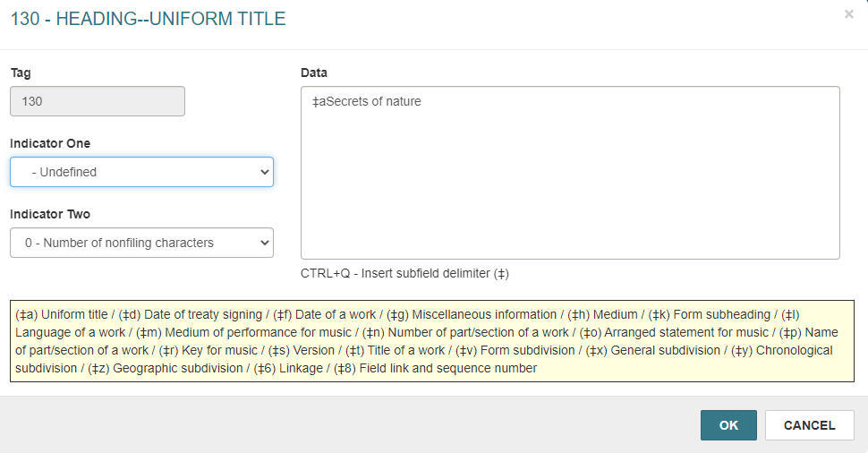This screenshot has height=453, width=868.
Task: Click the '(‡8) Field link and sequence number' text
Action: (435, 368)
